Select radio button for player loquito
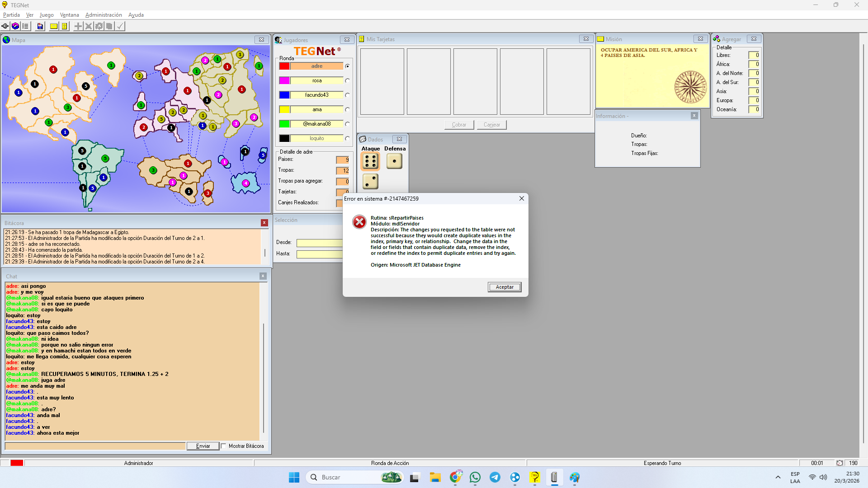The width and height of the screenshot is (868, 488). pyautogui.click(x=347, y=139)
